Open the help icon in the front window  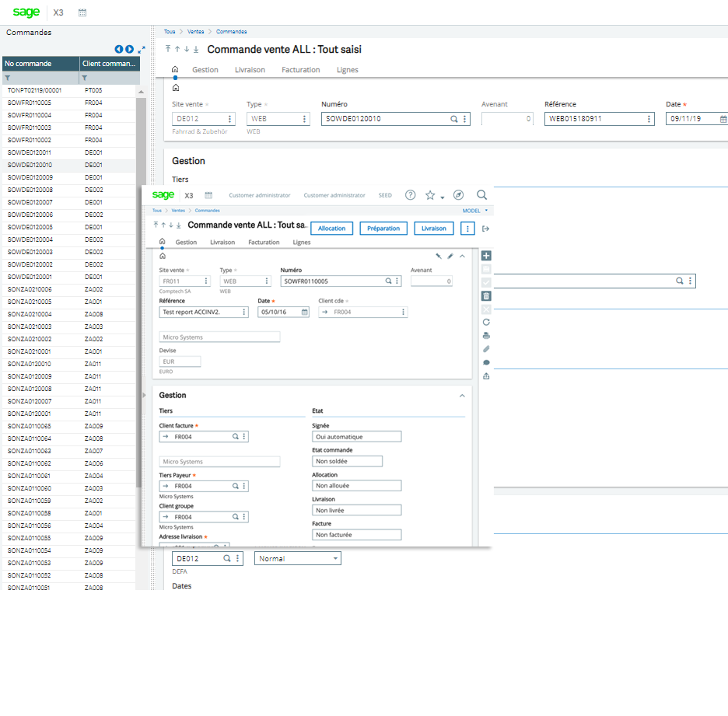(410, 195)
